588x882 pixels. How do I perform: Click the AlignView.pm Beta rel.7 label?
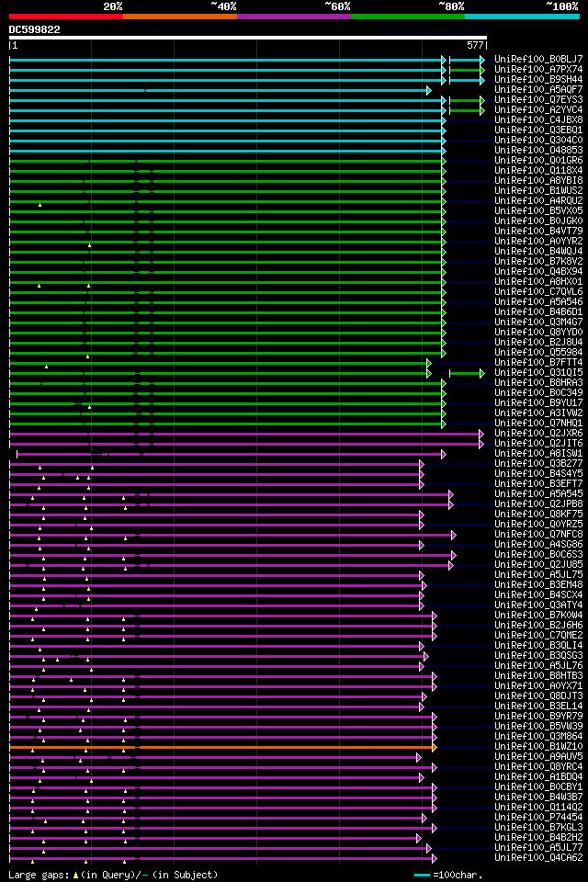[433, 31]
